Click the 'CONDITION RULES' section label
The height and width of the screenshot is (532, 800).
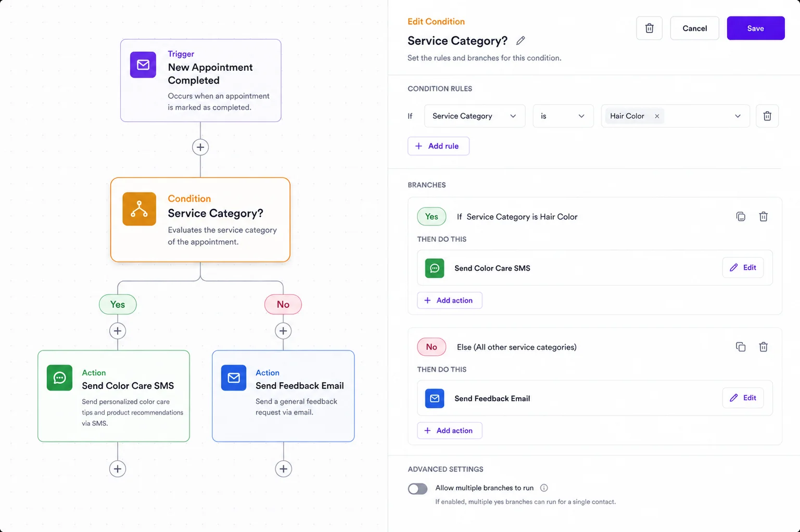pyautogui.click(x=440, y=89)
